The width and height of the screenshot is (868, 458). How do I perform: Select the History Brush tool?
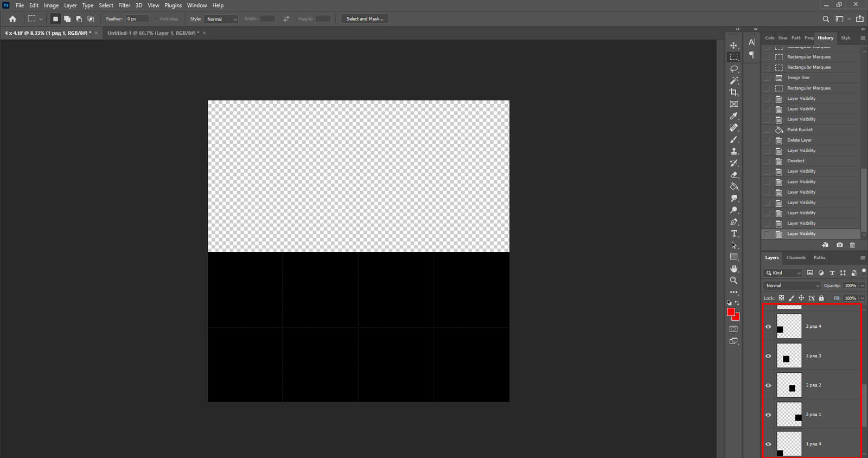click(x=733, y=163)
